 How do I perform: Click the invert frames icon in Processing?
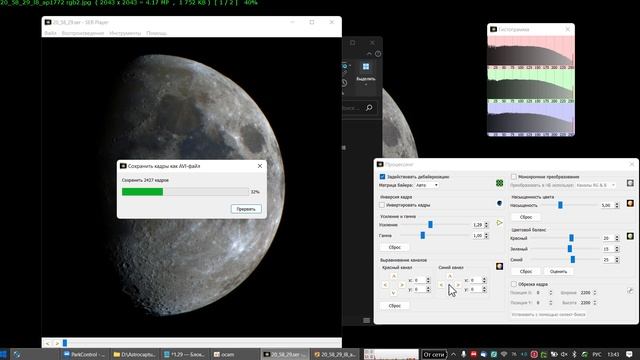[x=499, y=203]
